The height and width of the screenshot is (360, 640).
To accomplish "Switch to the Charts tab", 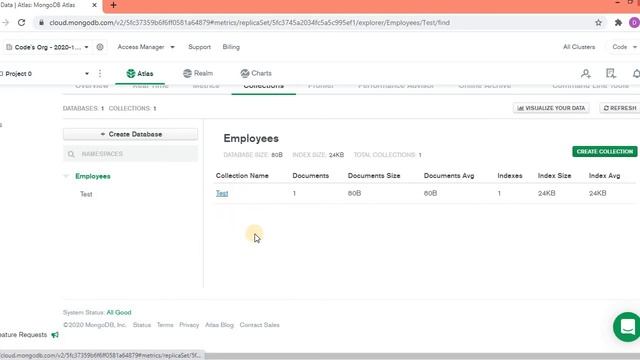I will (256, 73).
